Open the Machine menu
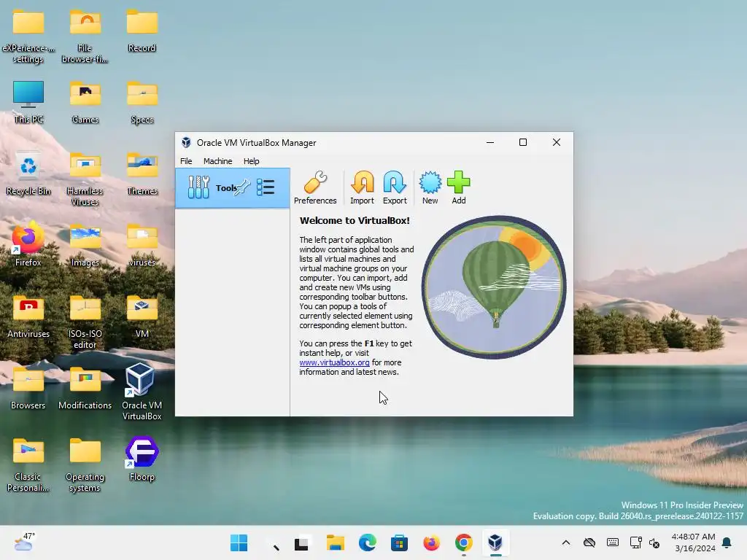 217,161
